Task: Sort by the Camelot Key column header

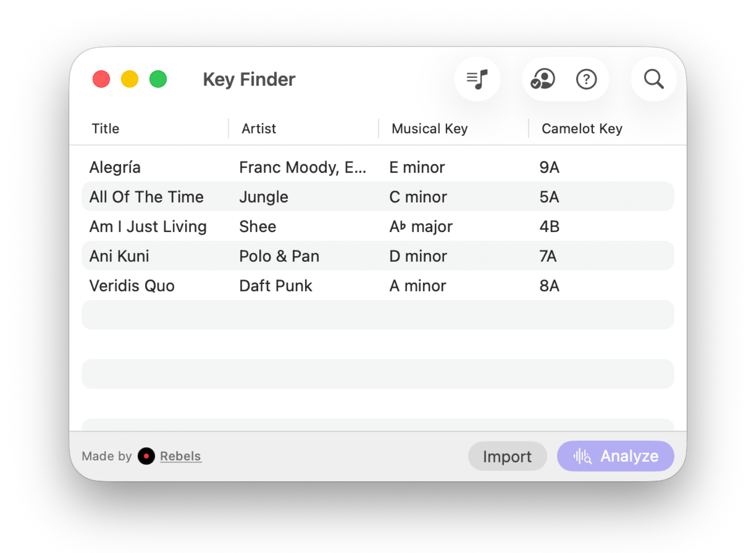Action: pos(582,129)
